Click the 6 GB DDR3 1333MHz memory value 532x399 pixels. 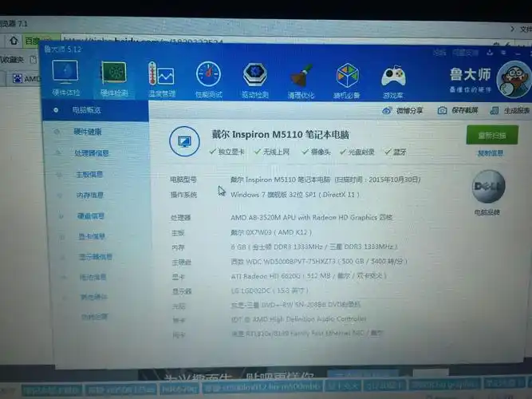[313, 247]
